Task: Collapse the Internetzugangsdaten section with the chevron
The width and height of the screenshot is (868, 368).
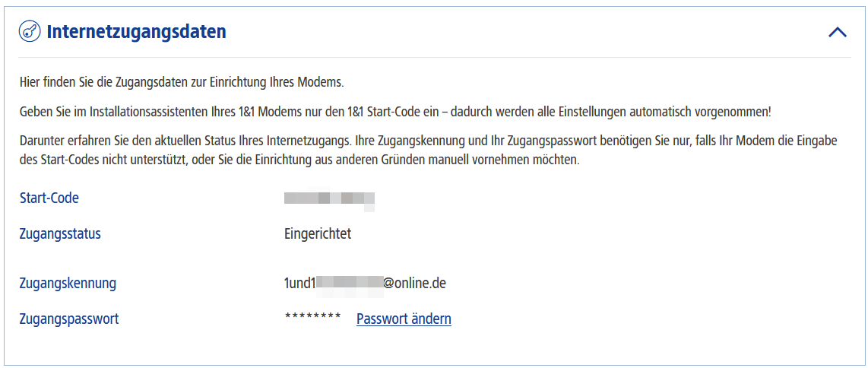Action: point(837,32)
